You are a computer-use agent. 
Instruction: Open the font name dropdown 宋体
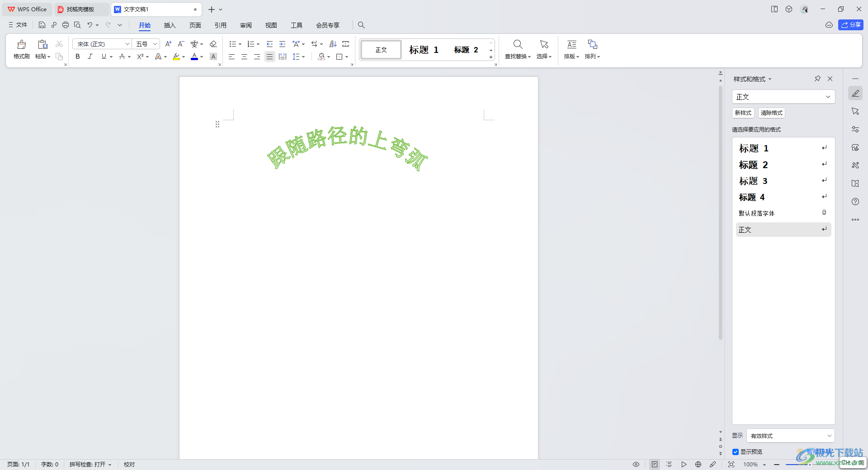coord(127,44)
